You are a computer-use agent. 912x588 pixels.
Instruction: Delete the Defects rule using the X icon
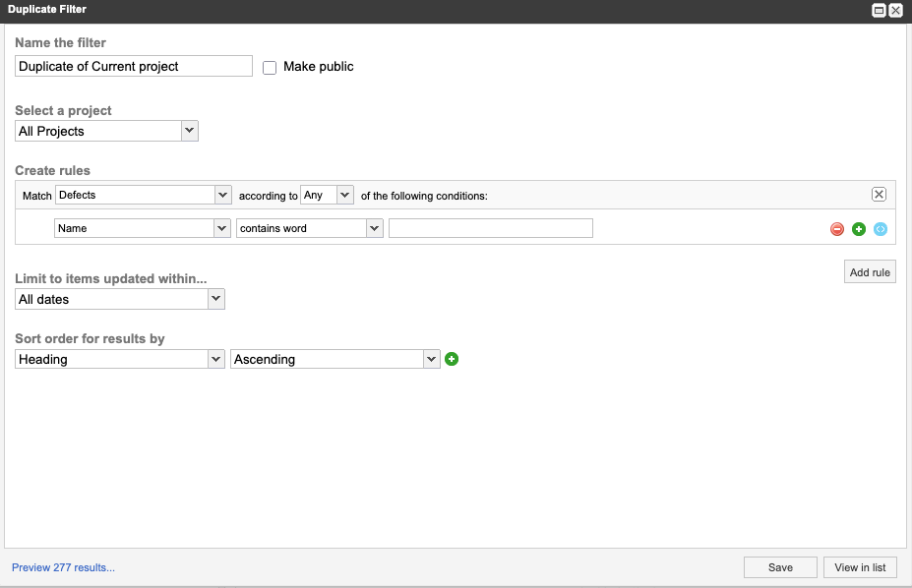[879, 194]
